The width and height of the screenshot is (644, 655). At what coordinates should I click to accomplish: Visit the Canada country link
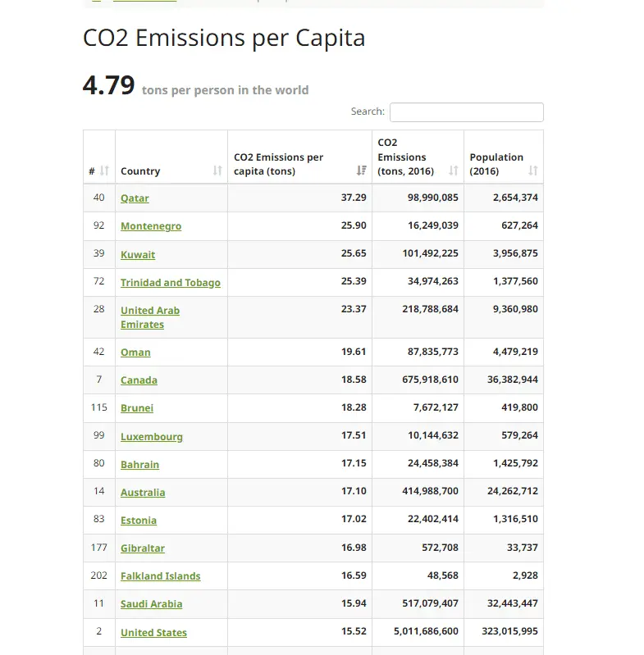pyautogui.click(x=139, y=380)
